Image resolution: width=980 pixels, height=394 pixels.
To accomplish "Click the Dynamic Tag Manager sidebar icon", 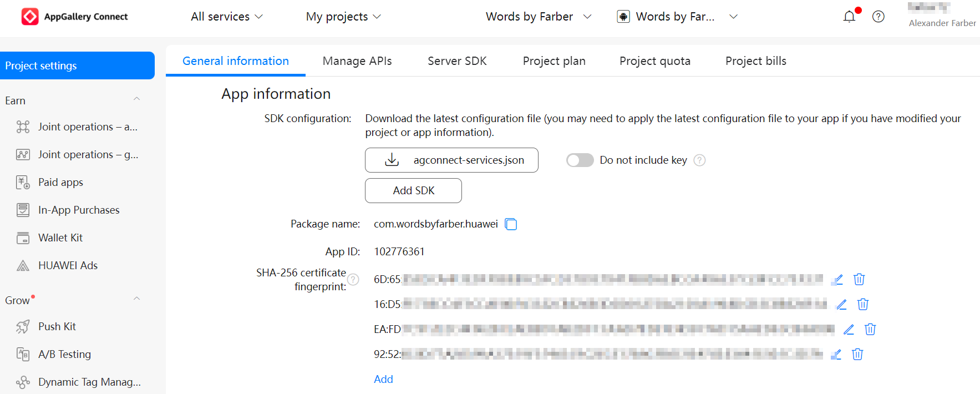I will coord(23,382).
